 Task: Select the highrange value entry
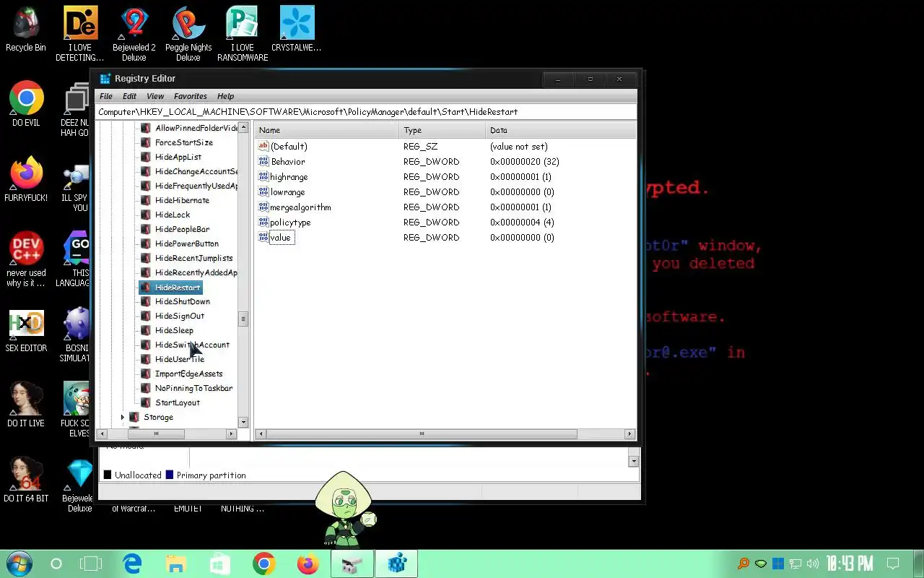(x=289, y=176)
